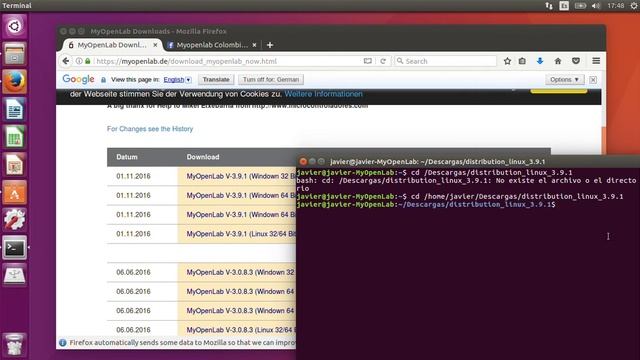The height and width of the screenshot is (360, 640).
Task: Download MyOpenLab V-3.0.8.3 Windows 32
Action: click(x=240, y=272)
